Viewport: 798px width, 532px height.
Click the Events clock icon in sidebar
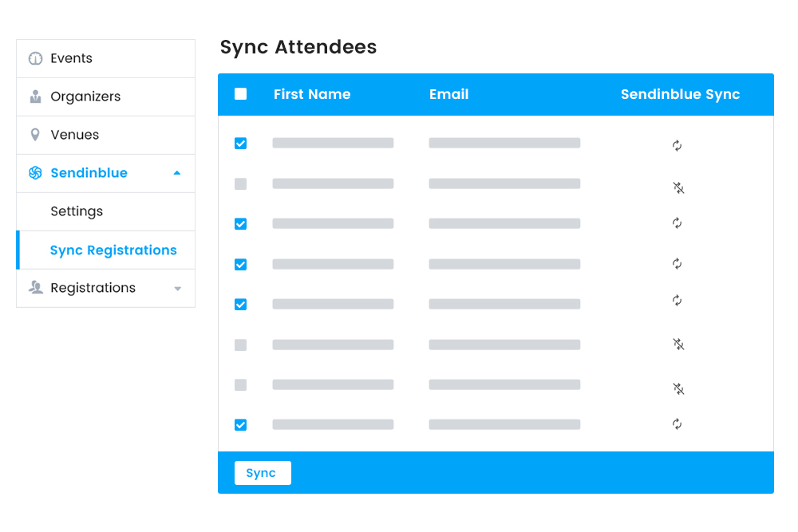coord(35,58)
